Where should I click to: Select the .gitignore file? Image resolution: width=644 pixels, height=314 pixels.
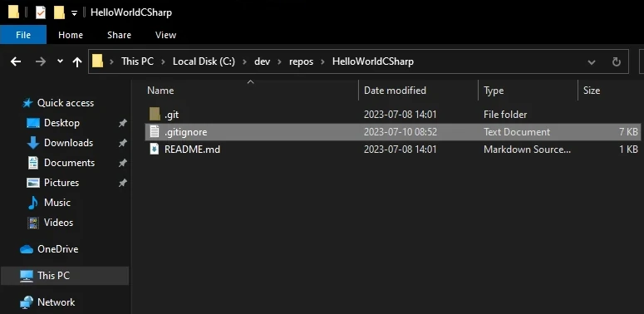click(393, 132)
